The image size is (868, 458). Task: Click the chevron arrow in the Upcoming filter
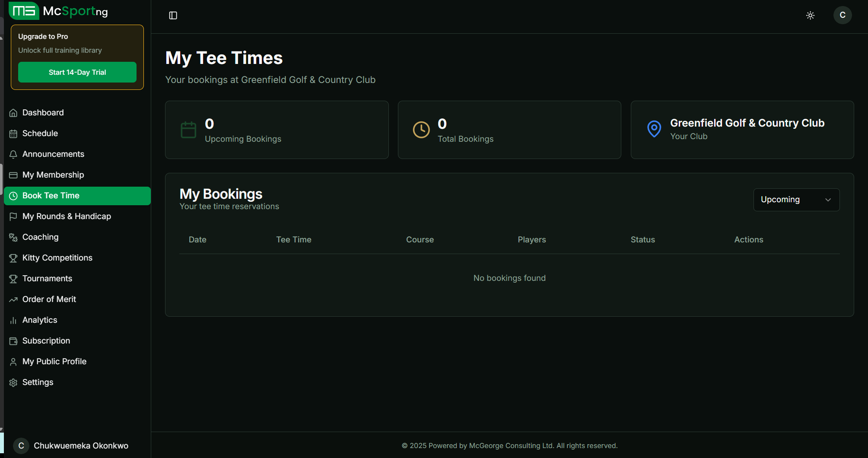pyautogui.click(x=828, y=200)
